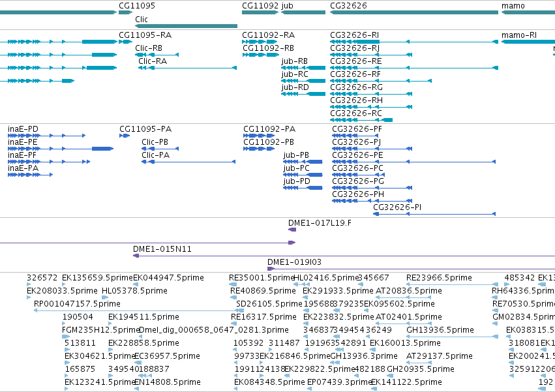Click protein label inaE-PD
The width and height of the screenshot is (555, 392).
point(23,129)
